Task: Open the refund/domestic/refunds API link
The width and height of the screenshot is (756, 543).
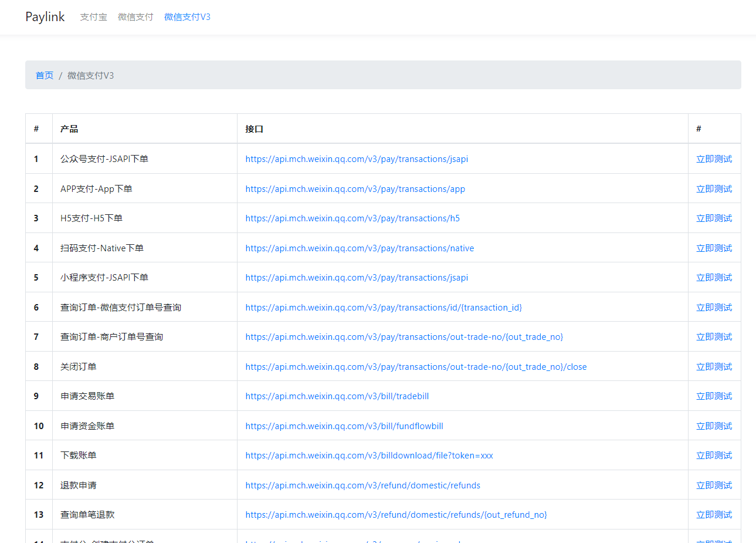Action: (x=363, y=485)
